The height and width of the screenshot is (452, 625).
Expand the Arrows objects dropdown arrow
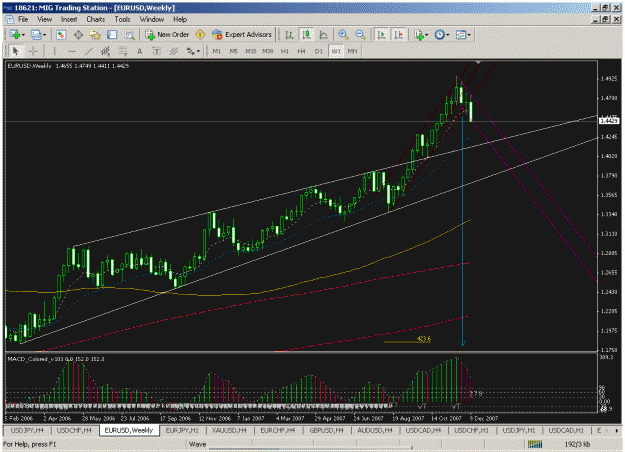[198, 51]
